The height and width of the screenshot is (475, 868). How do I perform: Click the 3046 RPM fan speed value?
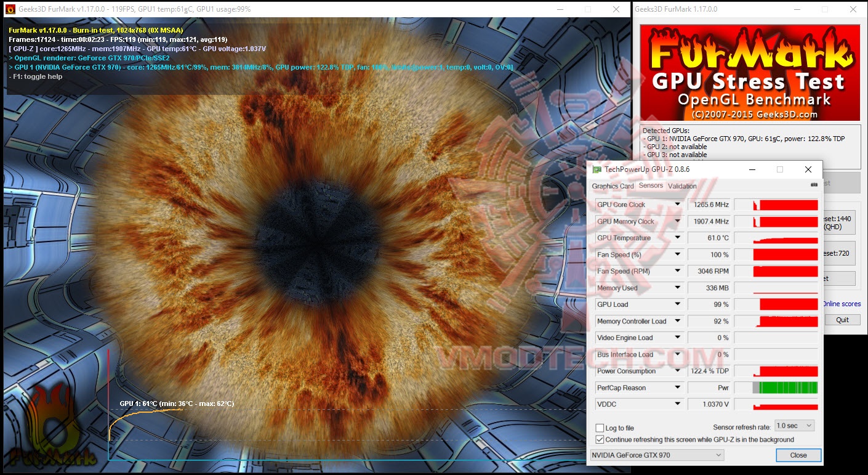[x=709, y=271]
